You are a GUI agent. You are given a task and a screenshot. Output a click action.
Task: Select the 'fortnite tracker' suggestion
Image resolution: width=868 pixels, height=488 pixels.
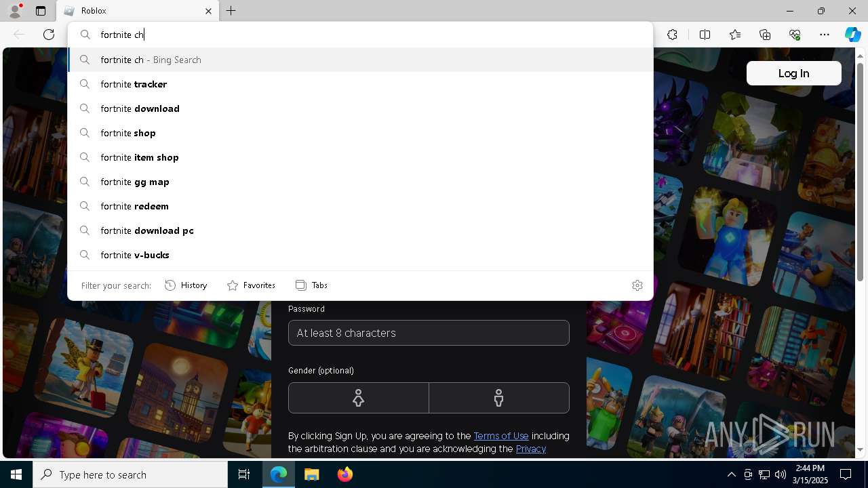click(360, 84)
